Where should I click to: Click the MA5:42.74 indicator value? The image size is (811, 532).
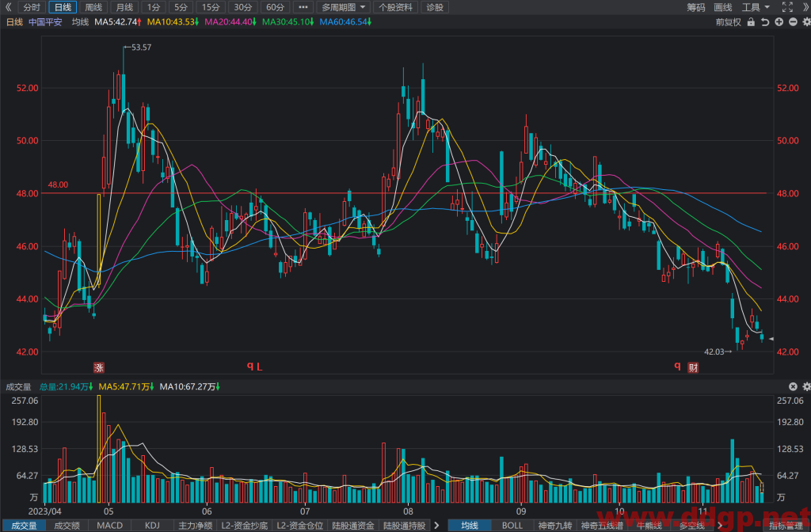coord(118,22)
